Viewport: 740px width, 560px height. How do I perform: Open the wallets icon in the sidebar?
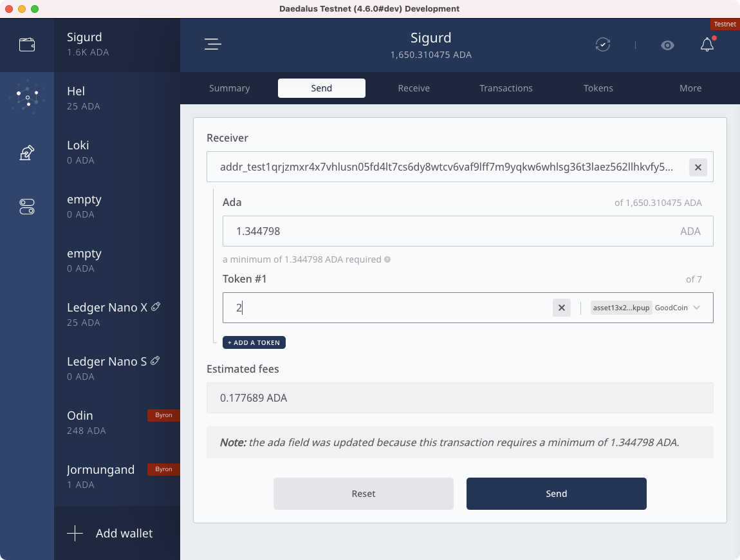point(27,45)
